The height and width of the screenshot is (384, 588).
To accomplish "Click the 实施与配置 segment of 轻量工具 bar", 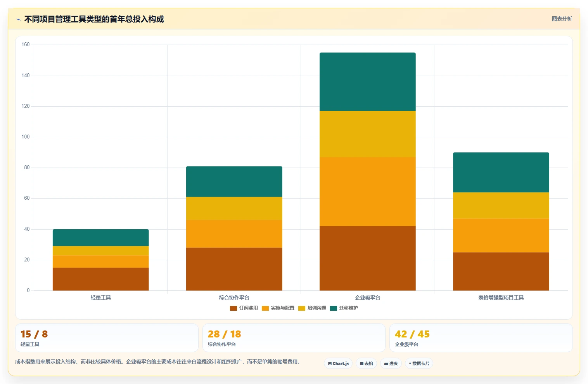I will 101,261.
